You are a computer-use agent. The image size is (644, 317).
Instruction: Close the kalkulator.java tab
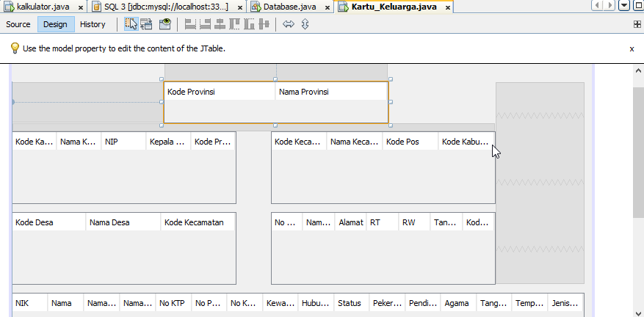point(81,7)
